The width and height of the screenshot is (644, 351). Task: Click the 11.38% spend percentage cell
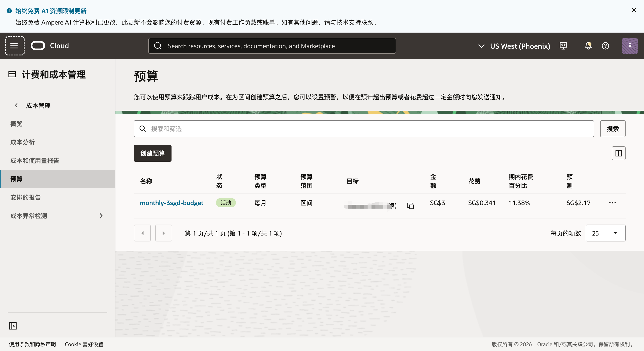(519, 203)
